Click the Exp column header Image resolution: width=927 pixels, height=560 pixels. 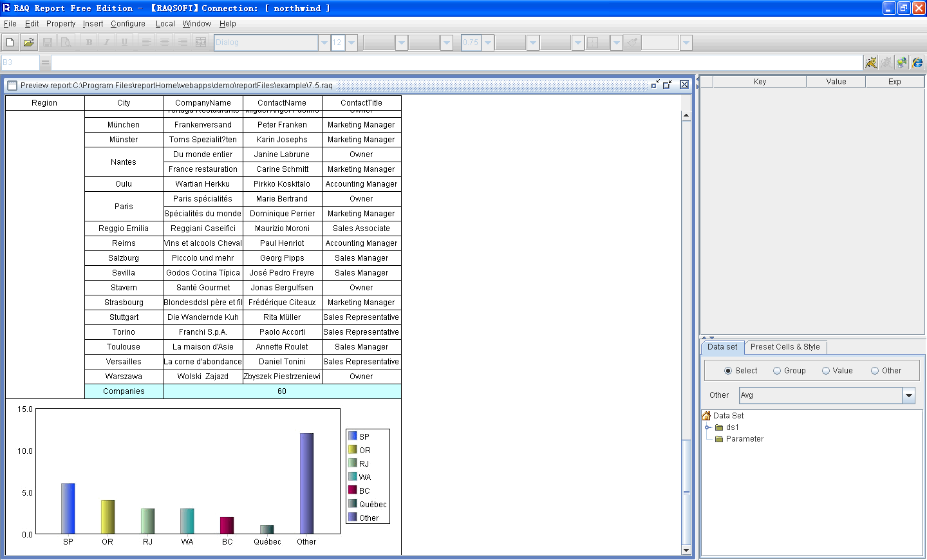[x=895, y=82]
